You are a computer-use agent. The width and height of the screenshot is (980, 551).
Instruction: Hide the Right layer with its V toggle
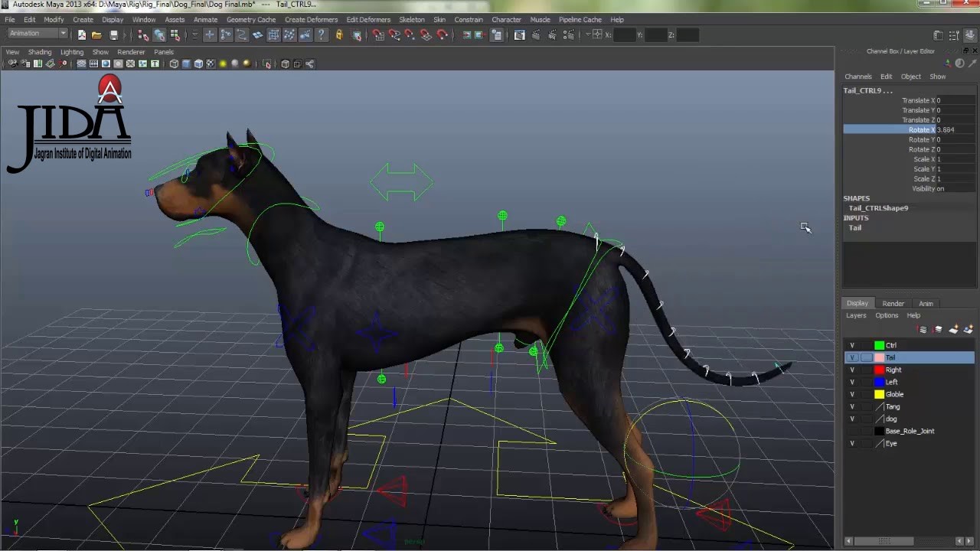click(852, 370)
